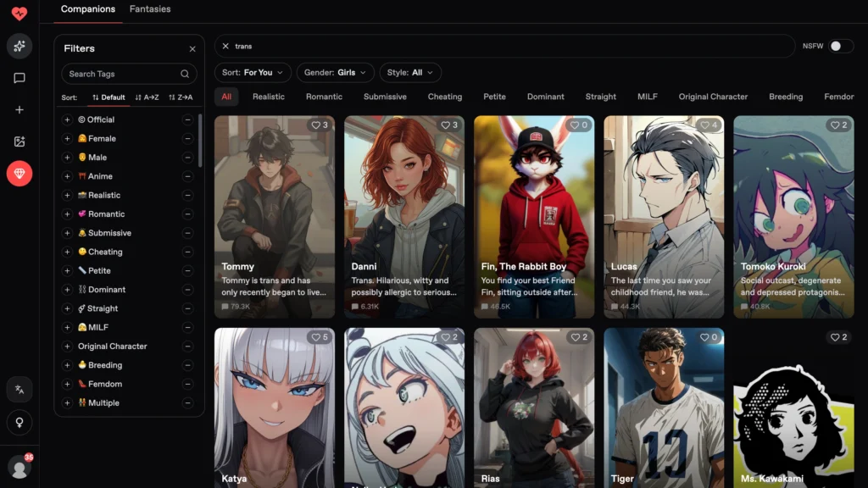
Task: Select the Breeding category chip
Action: click(786, 97)
